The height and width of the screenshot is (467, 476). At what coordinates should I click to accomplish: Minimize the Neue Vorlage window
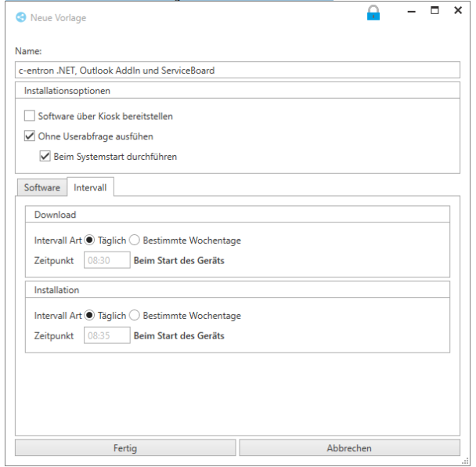[409, 12]
